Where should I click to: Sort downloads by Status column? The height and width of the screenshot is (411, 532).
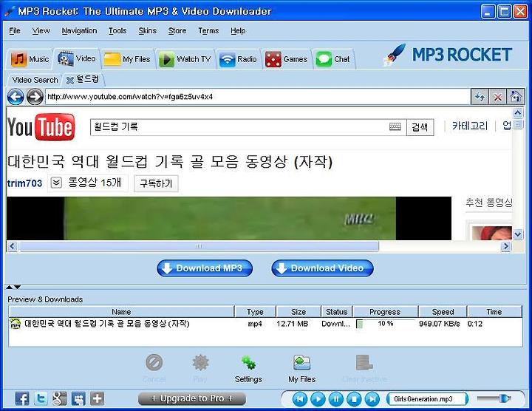coord(337,312)
